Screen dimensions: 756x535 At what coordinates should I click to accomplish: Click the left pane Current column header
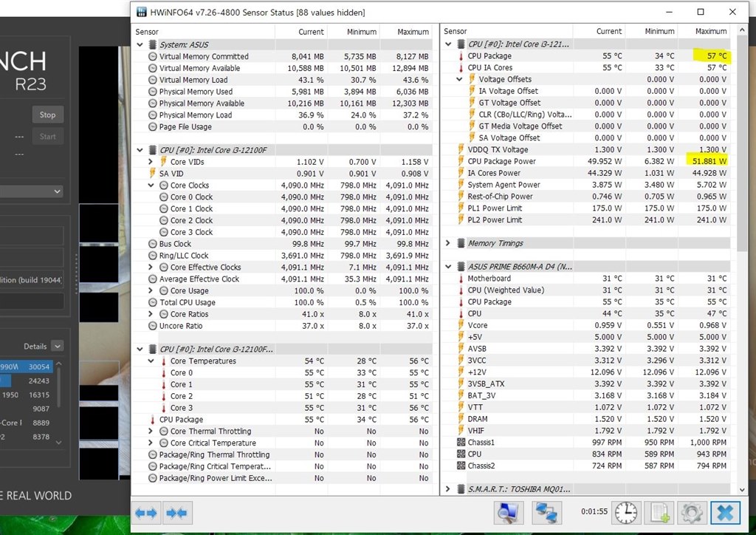(301, 32)
